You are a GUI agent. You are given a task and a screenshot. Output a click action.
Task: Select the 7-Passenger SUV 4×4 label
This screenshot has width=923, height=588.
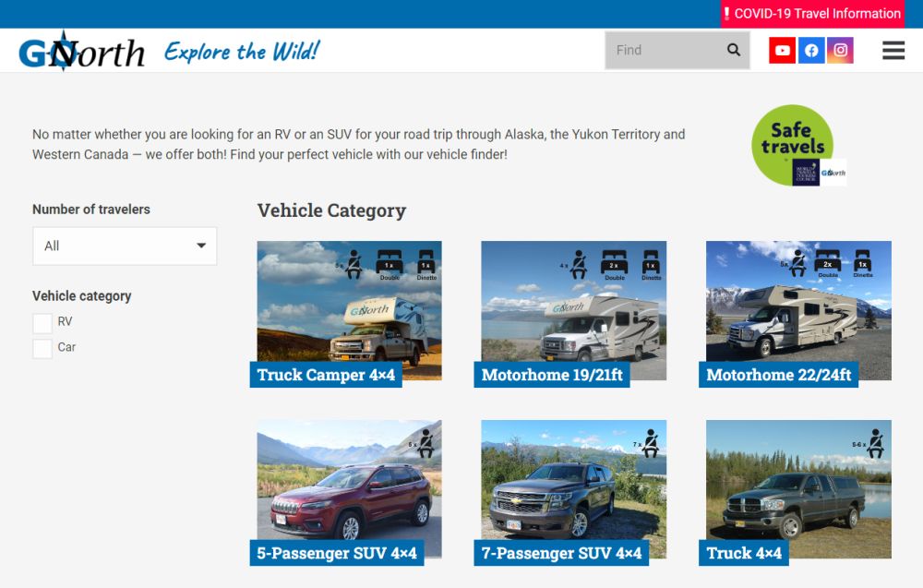(561, 553)
